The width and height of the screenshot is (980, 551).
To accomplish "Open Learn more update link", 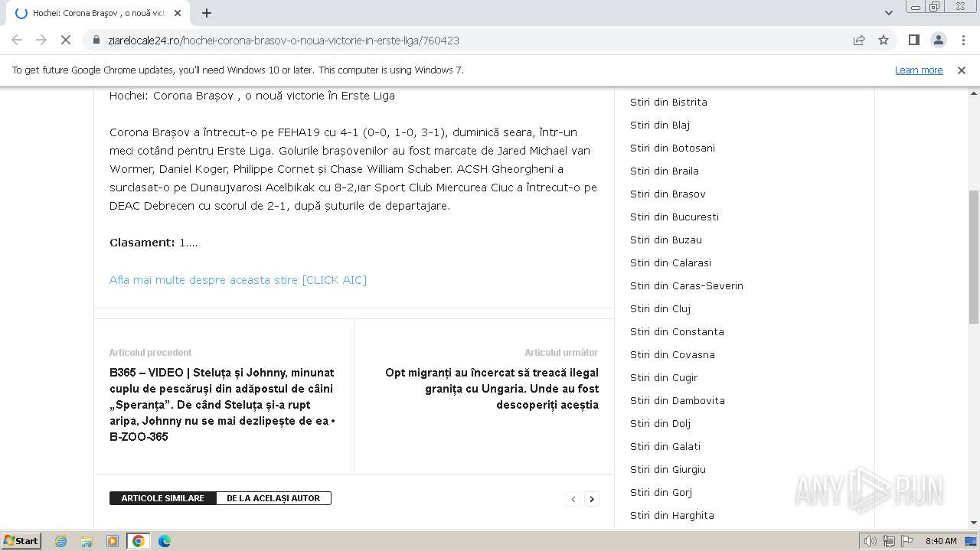I will click(919, 70).
